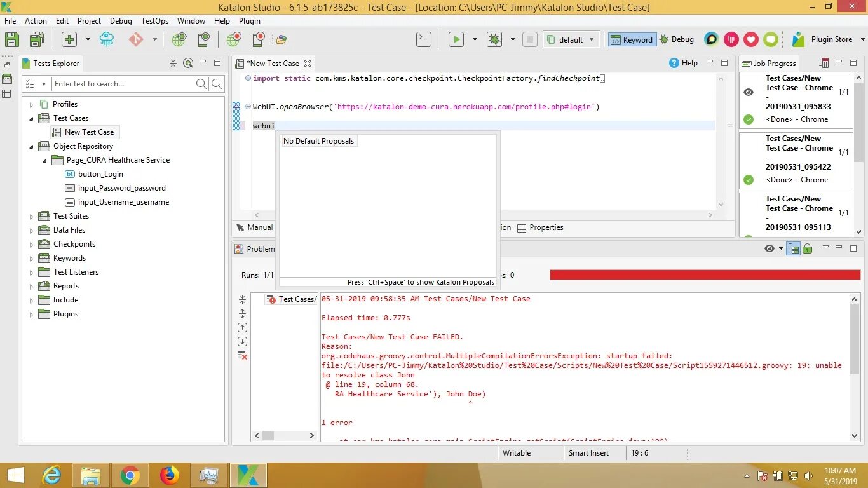Image resolution: width=868 pixels, height=488 pixels.
Task: Switch to Debug perspective
Action: click(x=677, y=39)
